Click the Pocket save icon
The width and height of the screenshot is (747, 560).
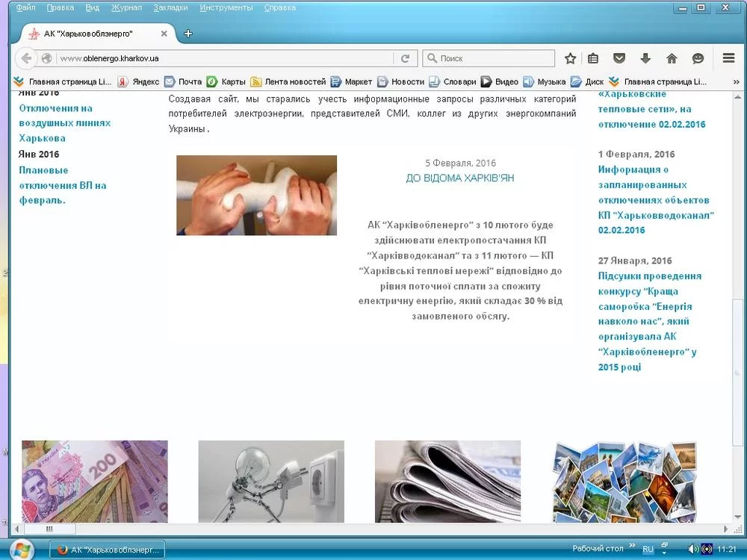pyautogui.click(x=619, y=58)
